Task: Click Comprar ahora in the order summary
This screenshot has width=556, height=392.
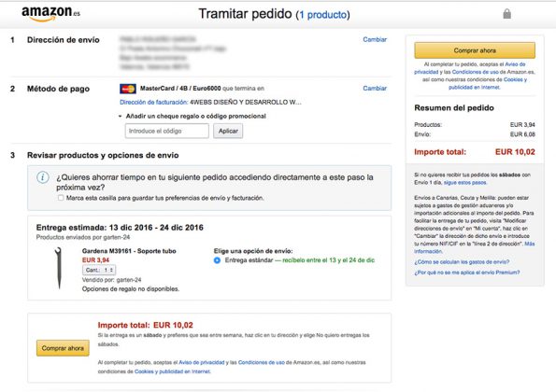Action: pyautogui.click(x=475, y=50)
